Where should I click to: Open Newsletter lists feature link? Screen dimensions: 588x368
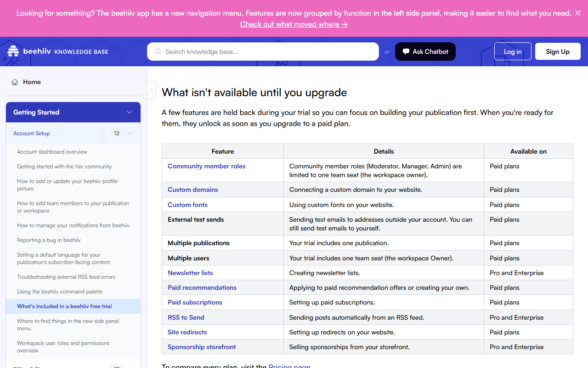(x=190, y=273)
